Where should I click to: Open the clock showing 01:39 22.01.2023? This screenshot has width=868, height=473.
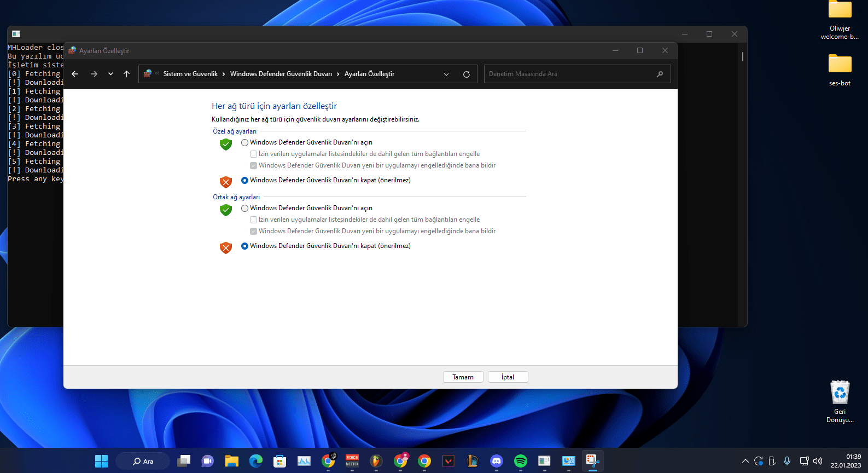click(846, 461)
